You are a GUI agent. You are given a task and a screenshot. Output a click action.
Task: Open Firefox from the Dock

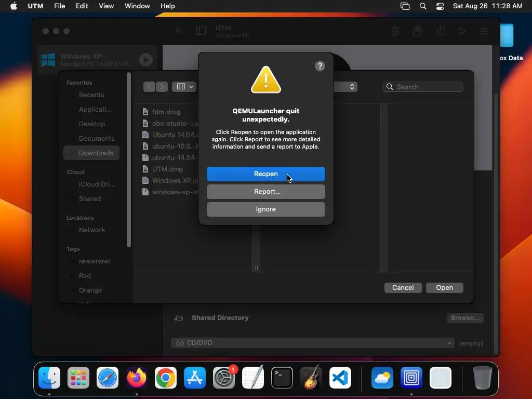137,377
